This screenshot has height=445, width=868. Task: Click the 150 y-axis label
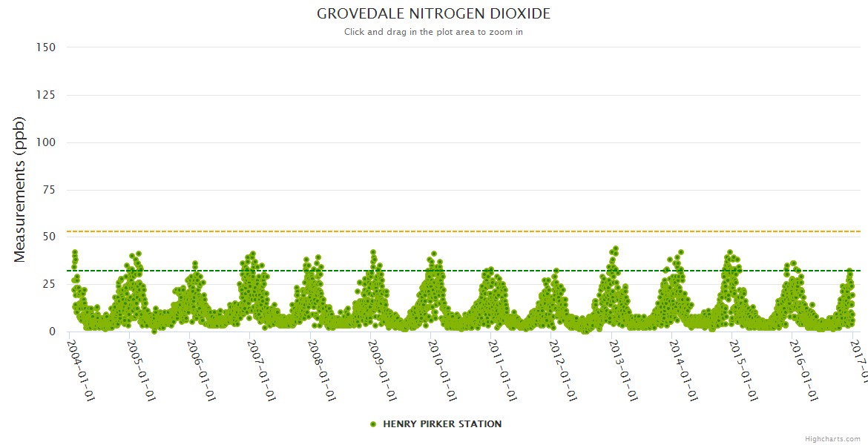pos(46,47)
